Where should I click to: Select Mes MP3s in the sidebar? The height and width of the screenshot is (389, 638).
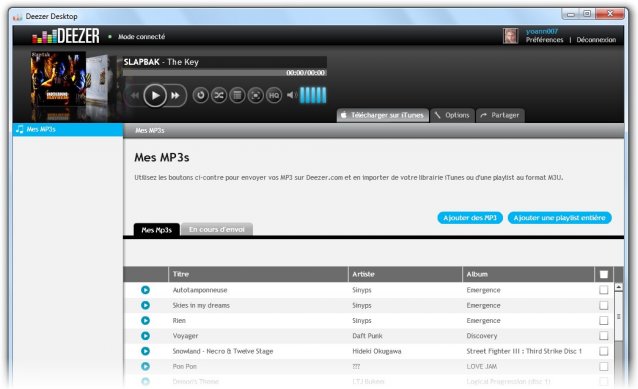coord(68,129)
